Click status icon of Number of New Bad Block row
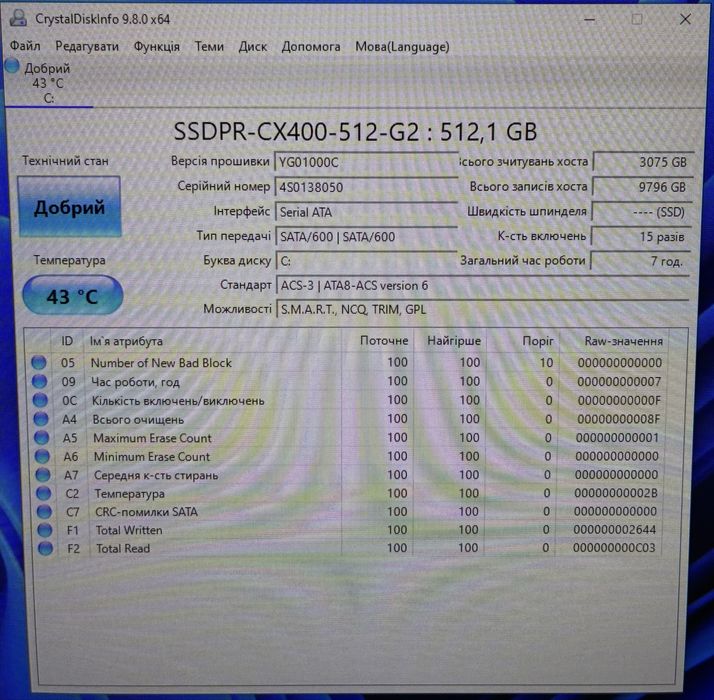This screenshot has width=714, height=700. coord(39,363)
